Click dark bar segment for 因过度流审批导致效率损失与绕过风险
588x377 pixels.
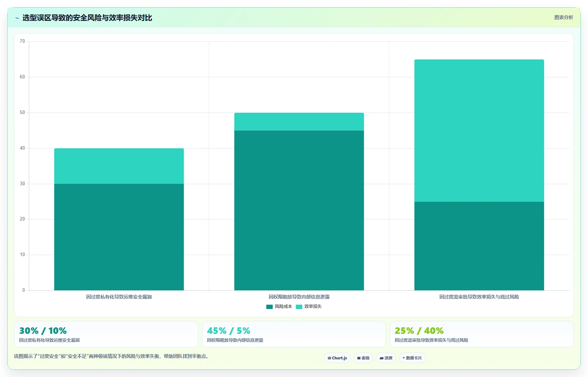pos(479,246)
